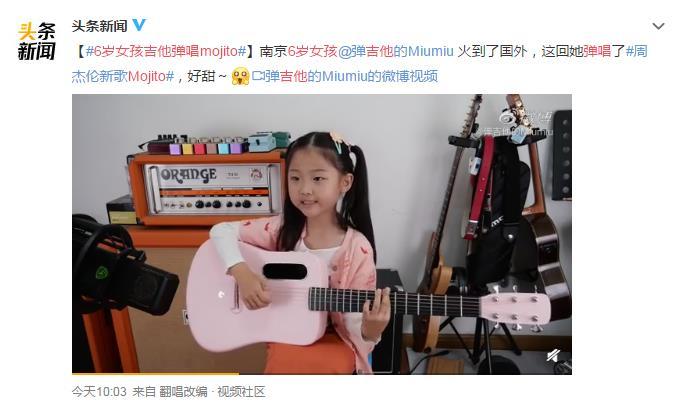Open hashtag #周杰伦新歌Mojito#

click(x=360, y=63)
